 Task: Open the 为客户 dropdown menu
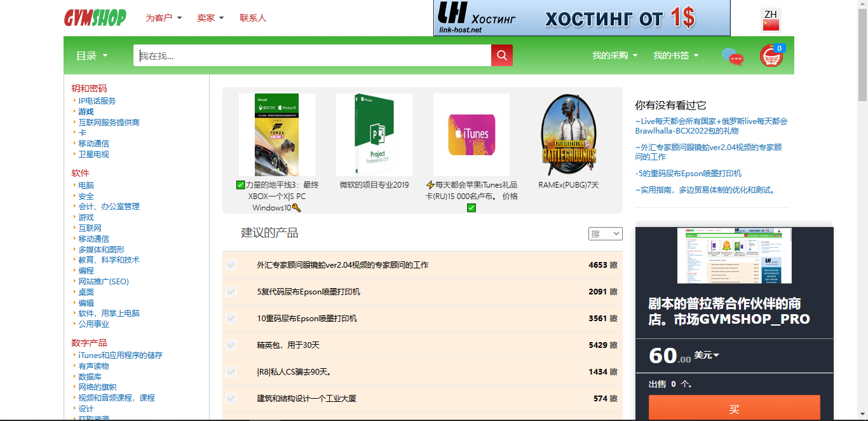click(164, 18)
